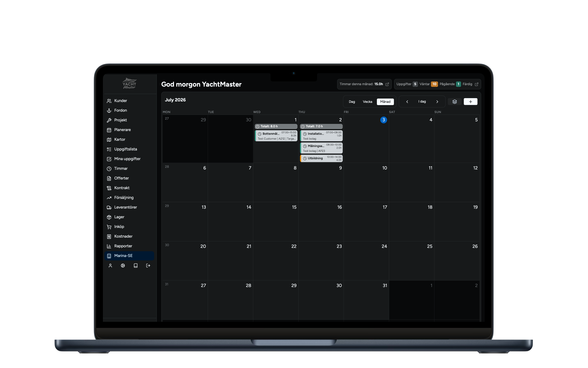Open Leverantörer suppliers section
Image resolution: width=588 pixels, height=368 pixels.
pyautogui.click(x=129, y=207)
